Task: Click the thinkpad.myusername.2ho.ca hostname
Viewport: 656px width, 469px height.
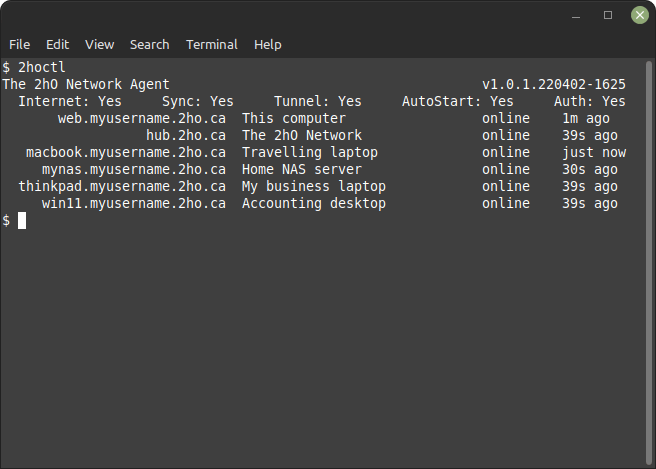Action: coord(121,186)
